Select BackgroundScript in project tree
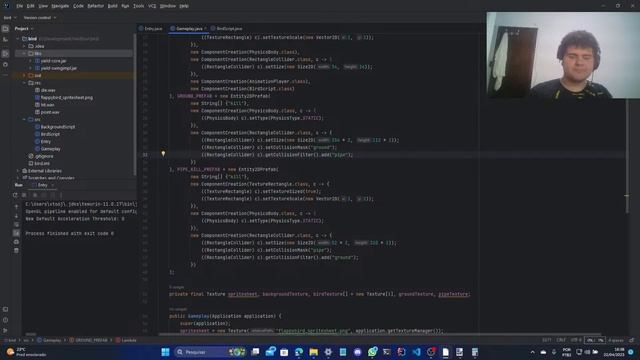 (x=58, y=127)
